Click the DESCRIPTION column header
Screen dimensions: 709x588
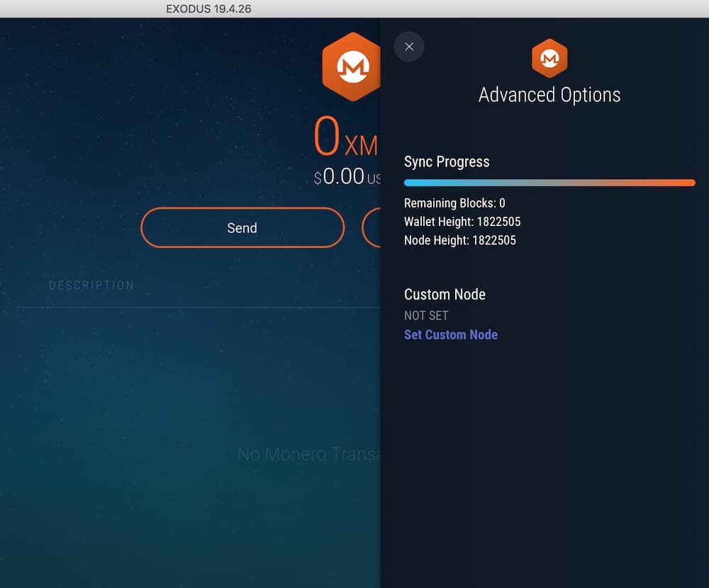tap(91, 285)
